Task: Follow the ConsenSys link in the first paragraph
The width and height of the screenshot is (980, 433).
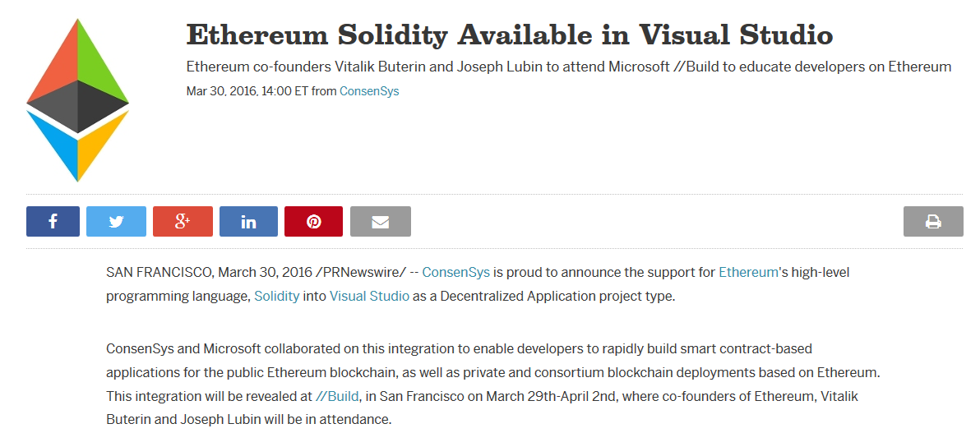Action: coord(456,273)
